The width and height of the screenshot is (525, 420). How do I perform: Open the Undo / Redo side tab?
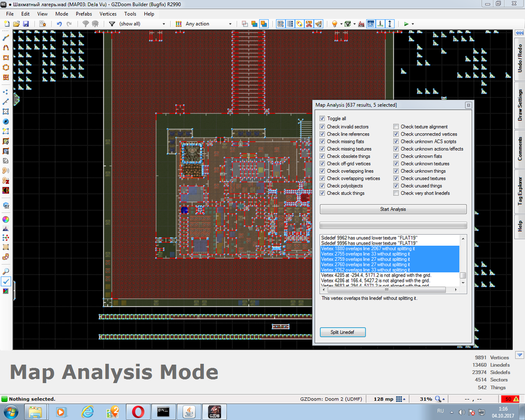pyautogui.click(x=520, y=58)
